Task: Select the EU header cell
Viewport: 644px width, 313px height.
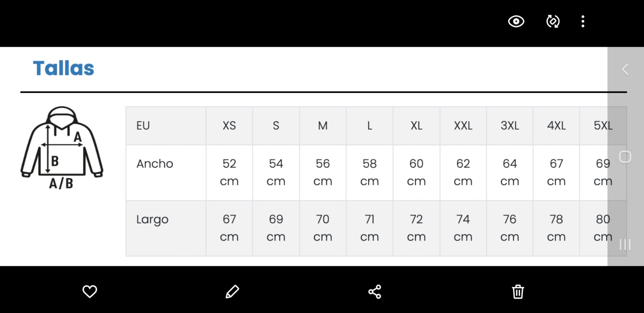Action: pyautogui.click(x=166, y=126)
